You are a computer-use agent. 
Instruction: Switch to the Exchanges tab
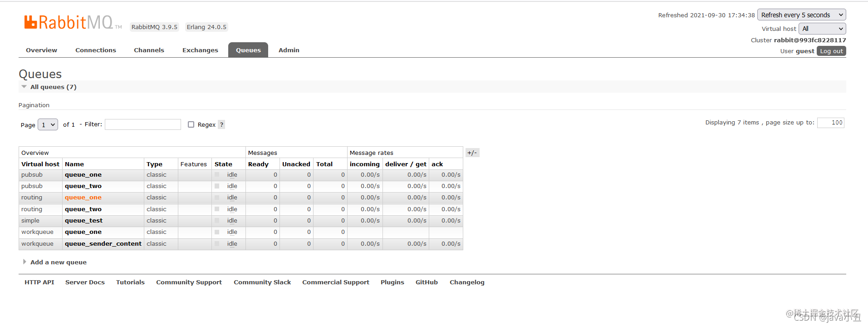click(x=200, y=50)
